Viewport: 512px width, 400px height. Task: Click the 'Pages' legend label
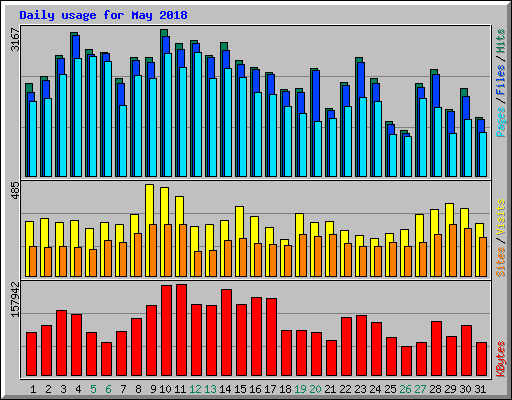(x=500, y=122)
